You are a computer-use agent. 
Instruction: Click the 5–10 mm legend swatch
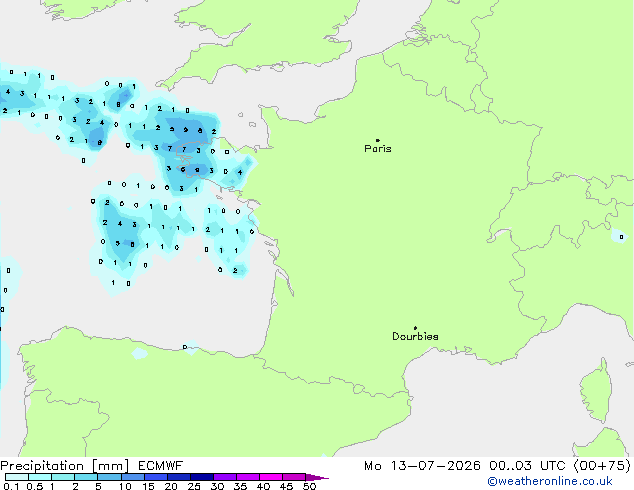[109, 477]
